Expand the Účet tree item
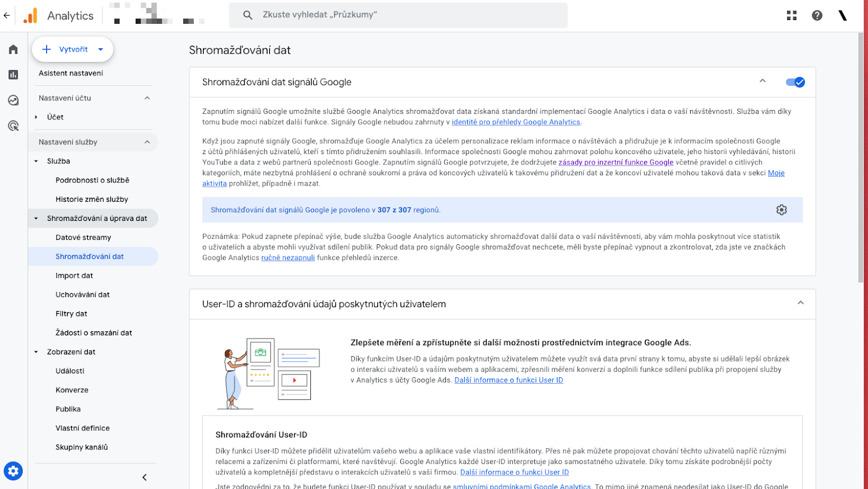Viewport: 868px width, 489px height. (x=36, y=117)
